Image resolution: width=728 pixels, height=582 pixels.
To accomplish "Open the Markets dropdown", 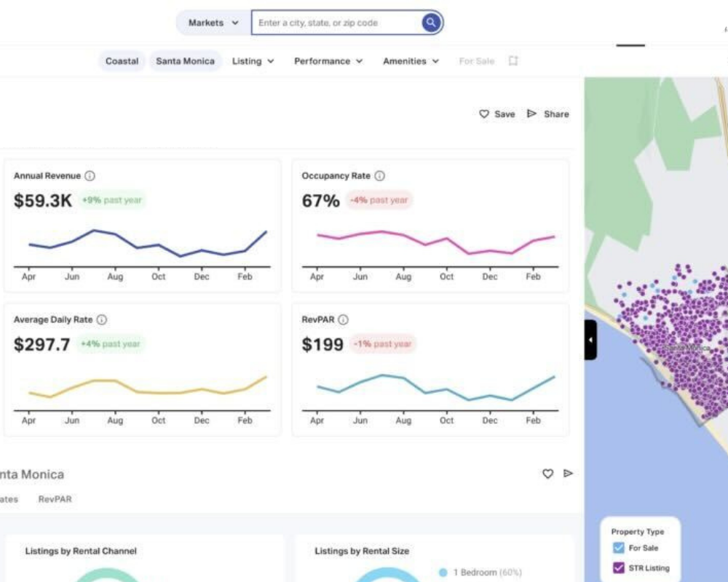I will (213, 23).
